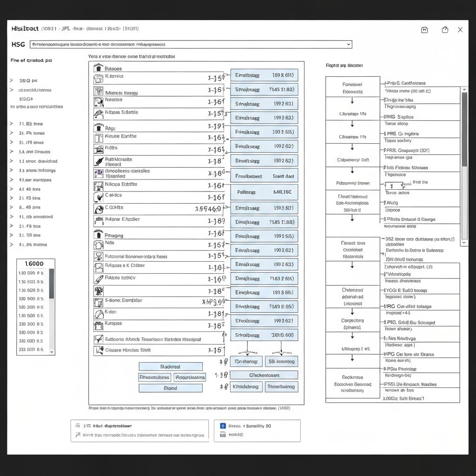Viewport: 476px width, 476px height.
Task: Click the pen icon beside RAtdie trzsncv
Action: (x=98, y=279)
